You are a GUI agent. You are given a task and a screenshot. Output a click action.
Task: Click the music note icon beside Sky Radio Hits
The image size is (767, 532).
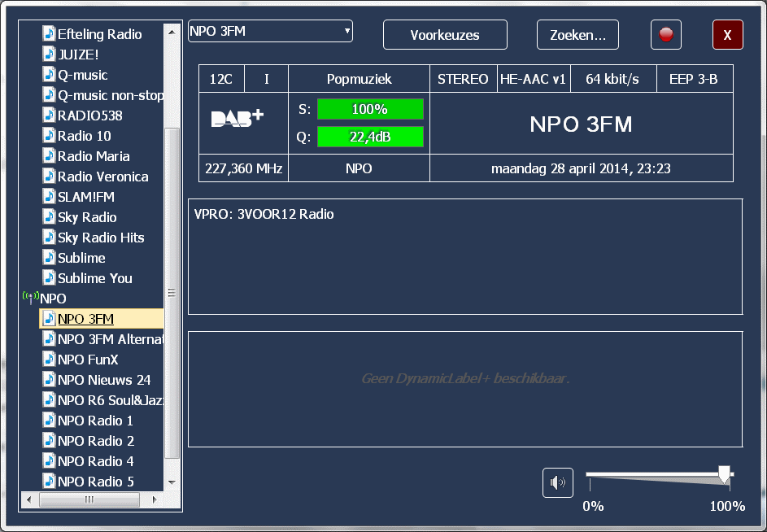tap(49, 238)
